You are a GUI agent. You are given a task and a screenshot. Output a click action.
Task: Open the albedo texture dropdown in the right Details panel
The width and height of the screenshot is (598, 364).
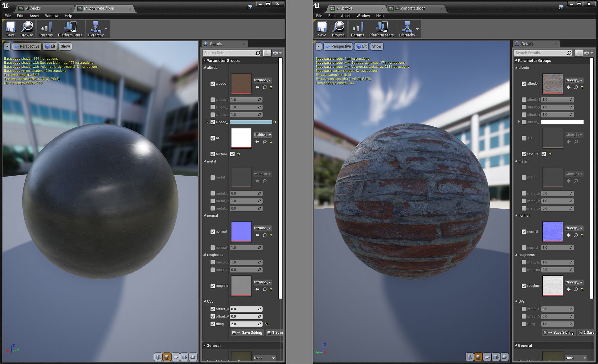[x=574, y=80]
